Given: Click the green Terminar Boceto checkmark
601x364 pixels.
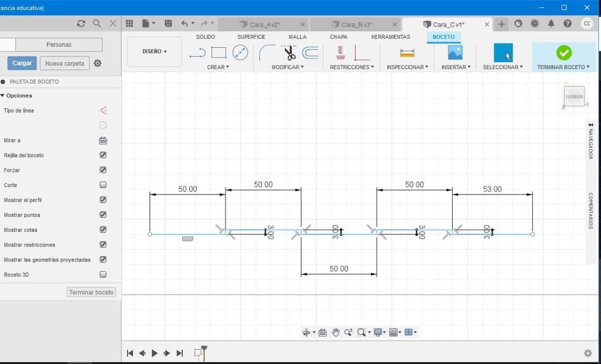Looking at the screenshot, I should pyautogui.click(x=564, y=53).
